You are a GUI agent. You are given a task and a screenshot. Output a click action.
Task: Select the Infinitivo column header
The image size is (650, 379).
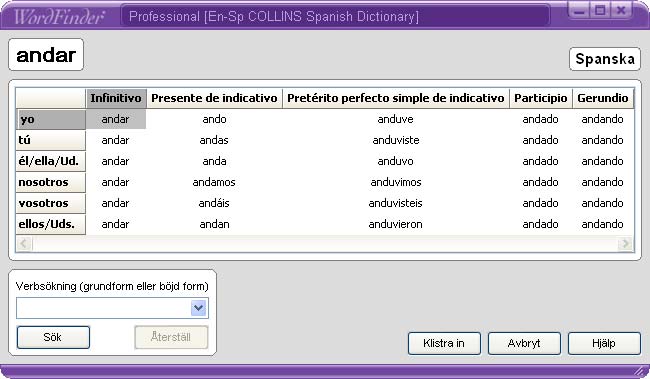click(x=116, y=98)
